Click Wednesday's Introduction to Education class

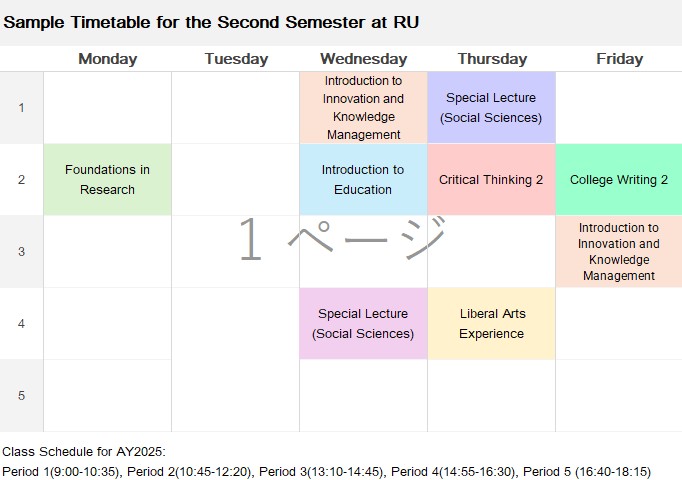(x=363, y=180)
